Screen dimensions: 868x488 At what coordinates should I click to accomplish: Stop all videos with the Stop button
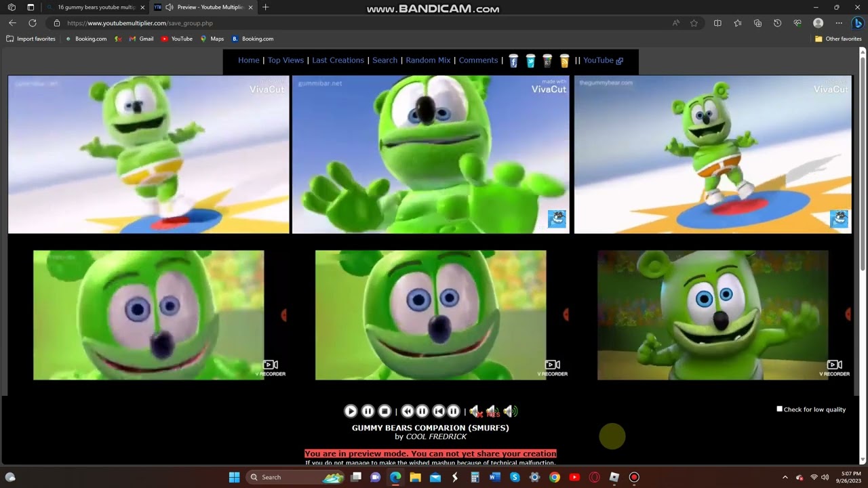click(x=384, y=411)
